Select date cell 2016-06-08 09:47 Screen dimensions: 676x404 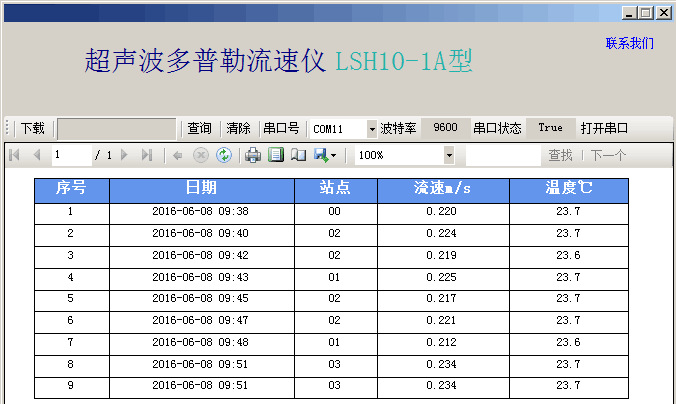point(200,321)
